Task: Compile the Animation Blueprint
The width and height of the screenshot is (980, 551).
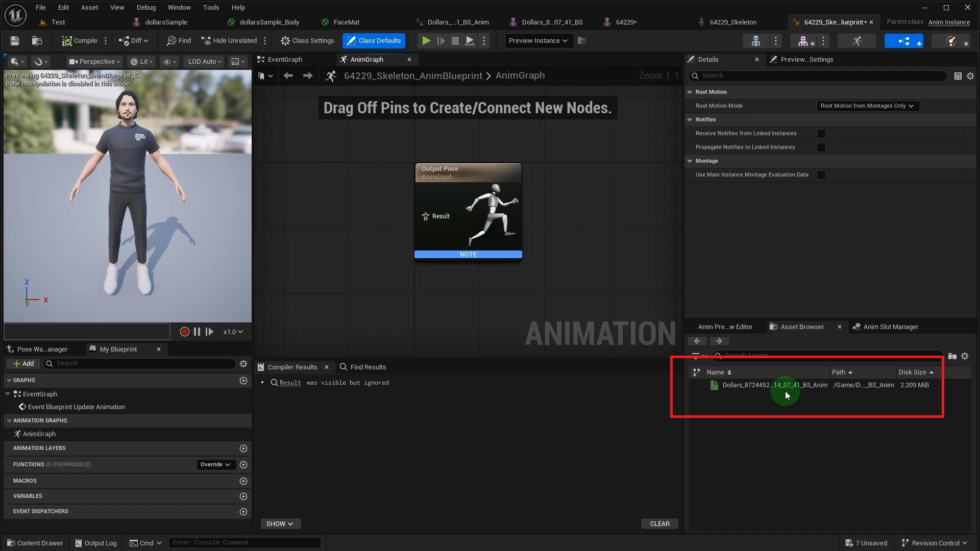Action: click(80, 40)
